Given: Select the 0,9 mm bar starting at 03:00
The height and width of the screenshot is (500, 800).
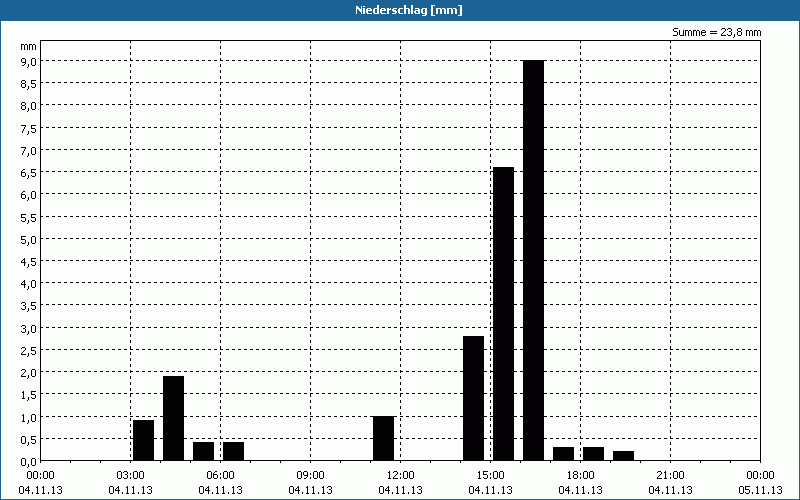Looking at the screenshot, I should [x=143, y=440].
